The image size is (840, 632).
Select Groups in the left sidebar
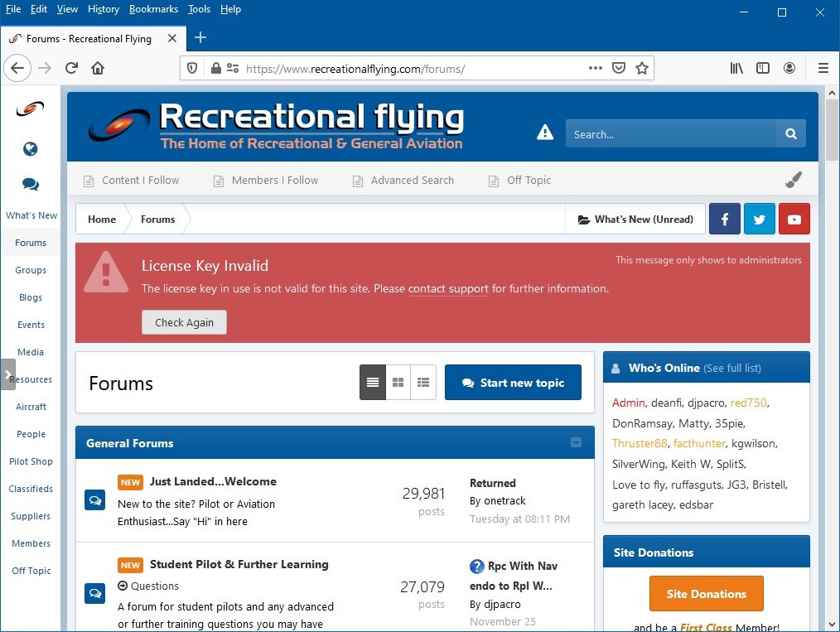tap(31, 270)
